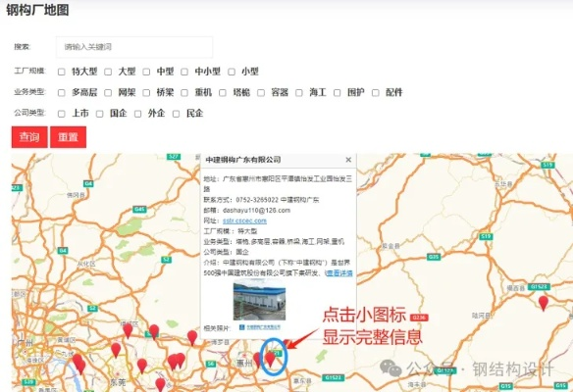Image resolution: width=573 pixels, height=392 pixels.
Task: Click the red 查询 search button
Action: click(x=29, y=137)
